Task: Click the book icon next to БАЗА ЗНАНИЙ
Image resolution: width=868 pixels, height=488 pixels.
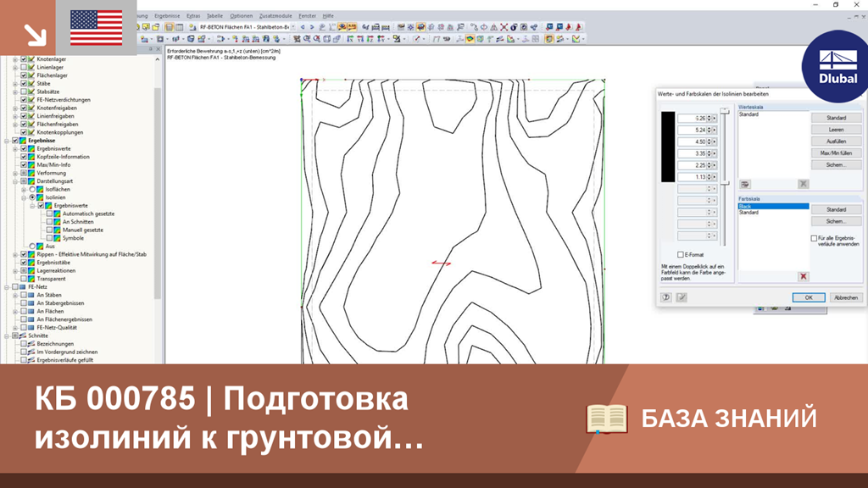Action: [x=607, y=419]
